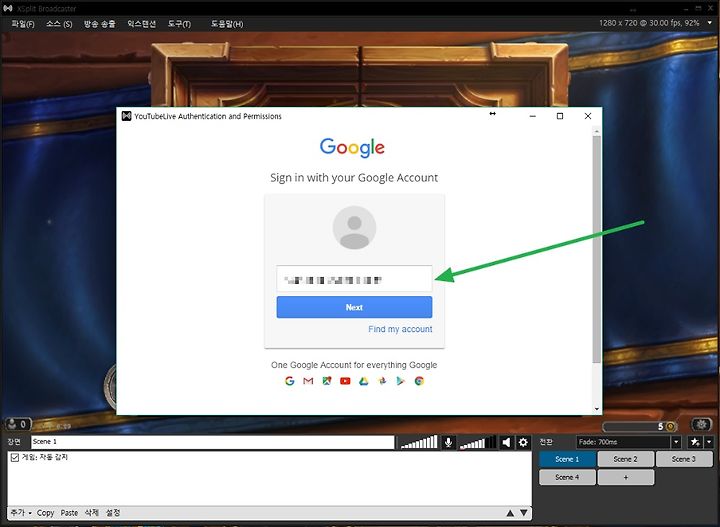
Task: Click Paste in the sources toolbar
Action: [x=69, y=513]
